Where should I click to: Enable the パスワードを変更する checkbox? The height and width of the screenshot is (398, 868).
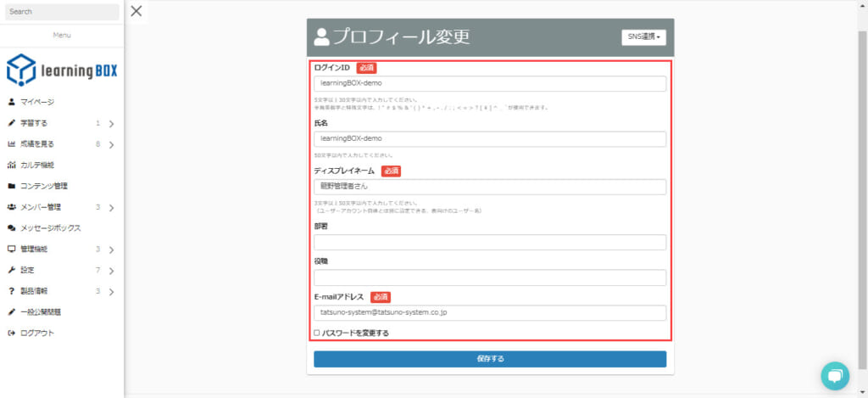[x=317, y=333]
